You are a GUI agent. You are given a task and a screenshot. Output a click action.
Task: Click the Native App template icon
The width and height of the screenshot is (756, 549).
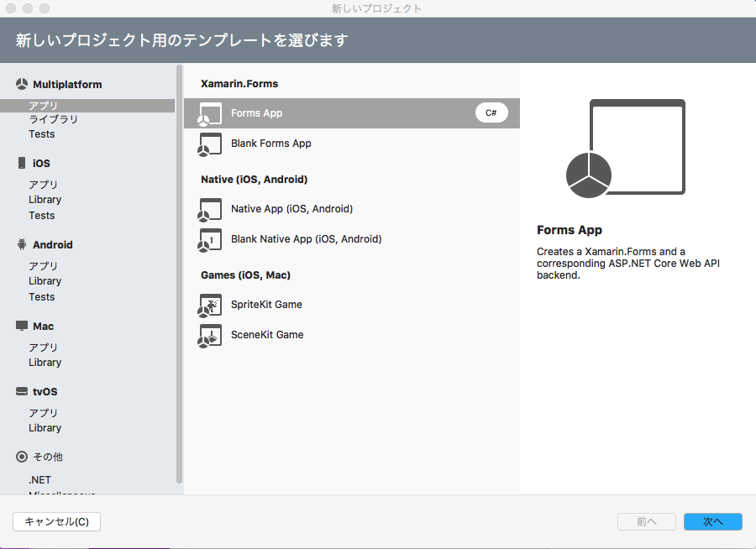click(x=210, y=210)
